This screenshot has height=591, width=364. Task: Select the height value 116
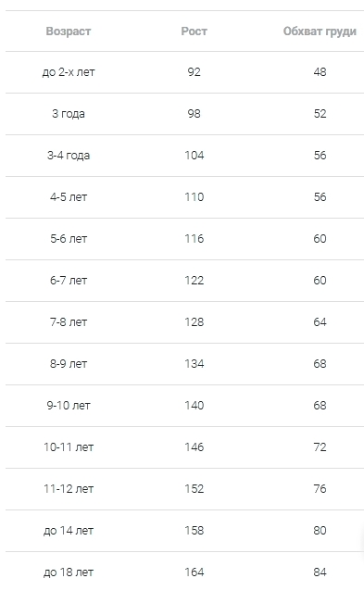coord(195,239)
